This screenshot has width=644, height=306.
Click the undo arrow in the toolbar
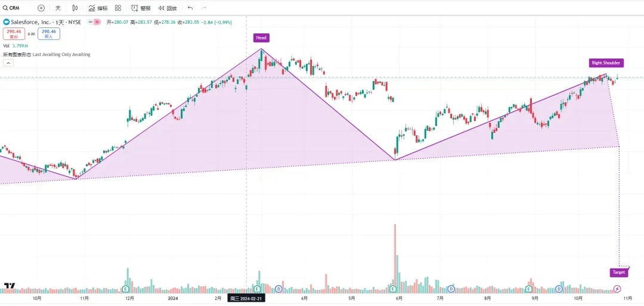[190, 8]
